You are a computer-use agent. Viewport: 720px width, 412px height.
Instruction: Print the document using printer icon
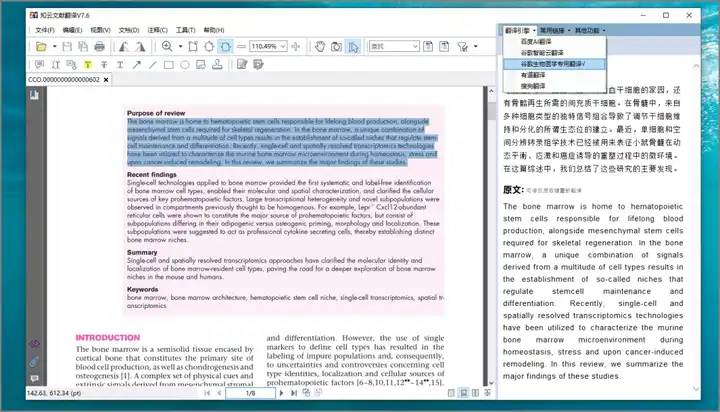pos(99,46)
